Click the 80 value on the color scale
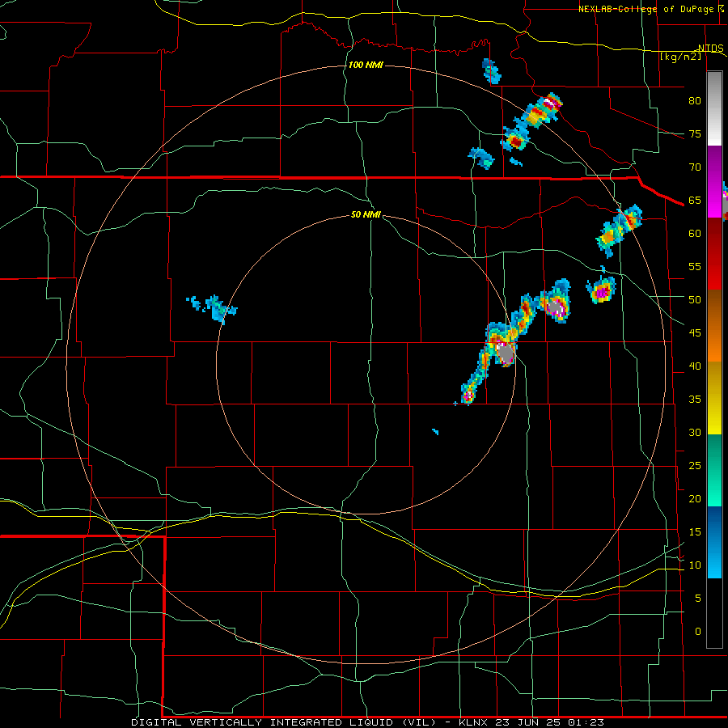Viewport: 728px width, 728px height. click(695, 101)
